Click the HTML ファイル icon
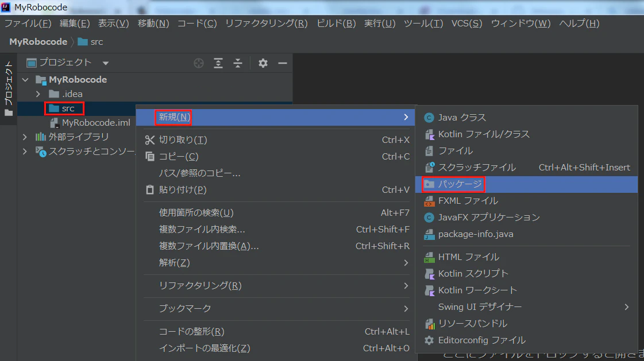This screenshot has width=644, height=361. 429,257
